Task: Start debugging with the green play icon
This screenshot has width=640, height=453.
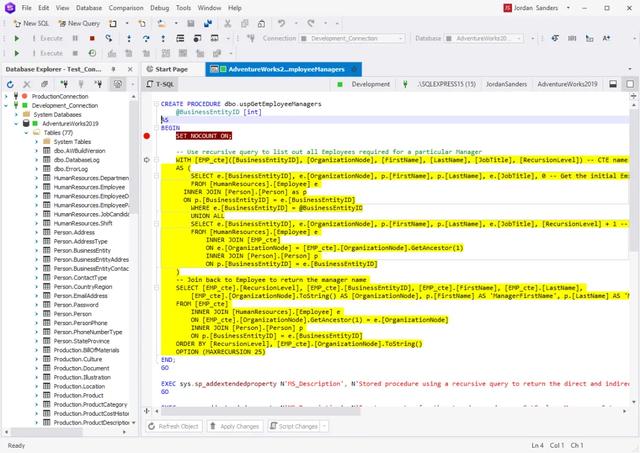Action: pos(16,38)
